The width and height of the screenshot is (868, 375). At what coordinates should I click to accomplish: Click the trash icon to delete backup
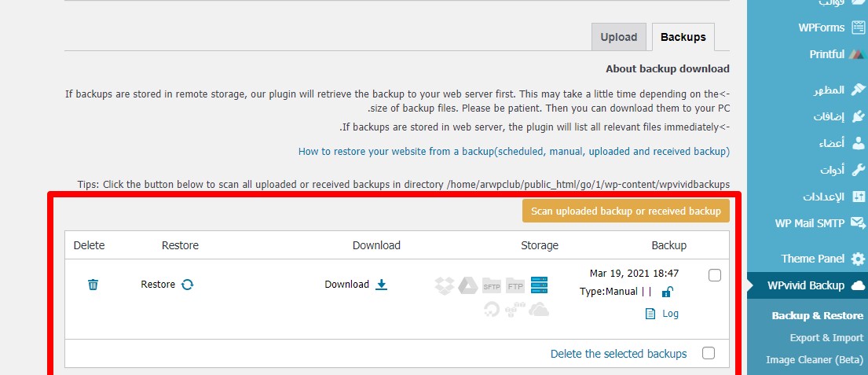93,285
